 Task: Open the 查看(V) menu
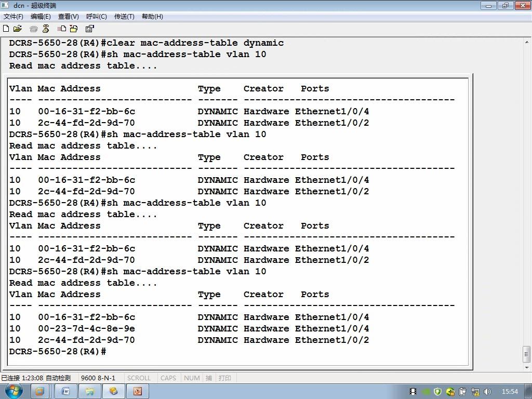pyautogui.click(x=69, y=17)
